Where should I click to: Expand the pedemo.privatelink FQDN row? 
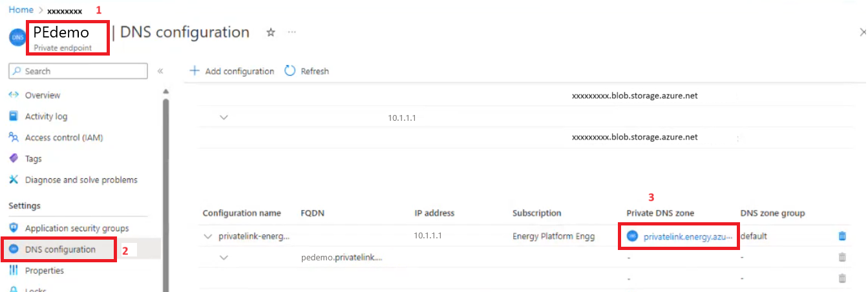[224, 258]
